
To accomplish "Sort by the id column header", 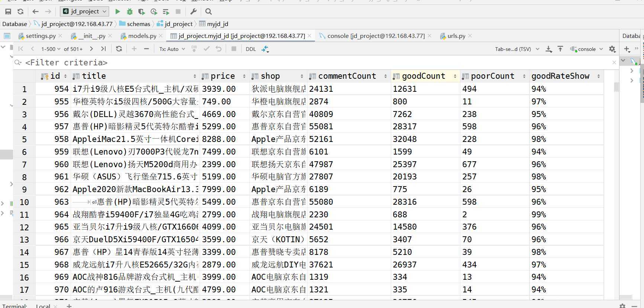I will pyautogui.click(x=54, y=76).
